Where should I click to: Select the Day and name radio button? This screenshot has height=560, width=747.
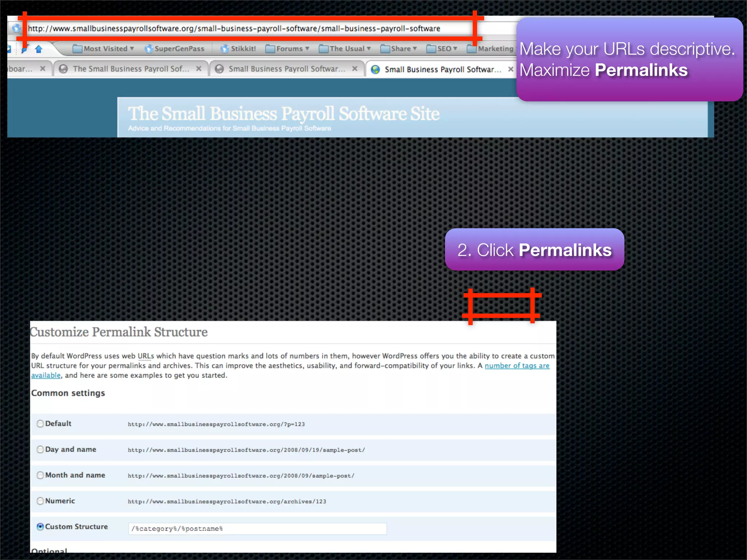tap(40, 450)
